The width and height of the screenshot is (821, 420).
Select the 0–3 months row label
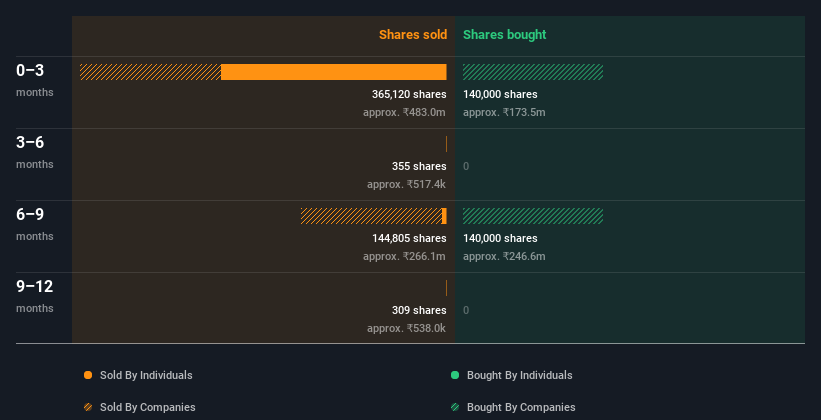pyautogui.click(x=35, y=80)
